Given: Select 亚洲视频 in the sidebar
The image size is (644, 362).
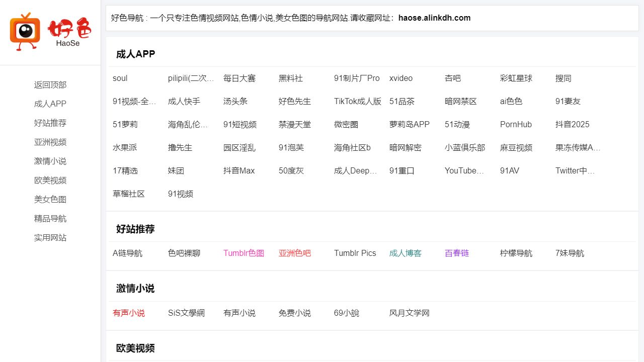Looking at the screenshot, I should pos(50,142).
